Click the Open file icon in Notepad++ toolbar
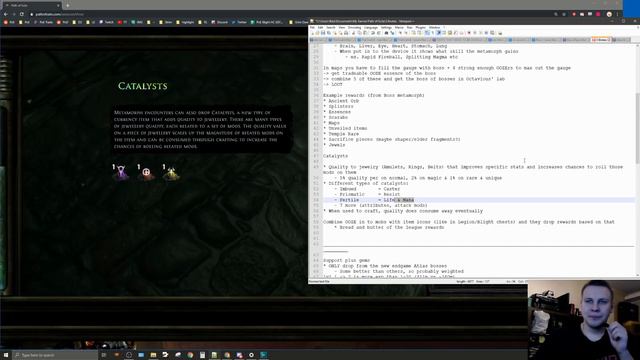Image resolution: width=640 pixels, height=360 pixels. click(x=318, y=33)
